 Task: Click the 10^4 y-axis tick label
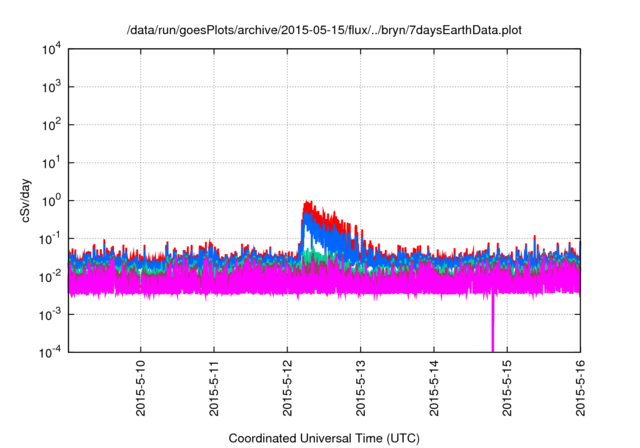coord(51,49)
